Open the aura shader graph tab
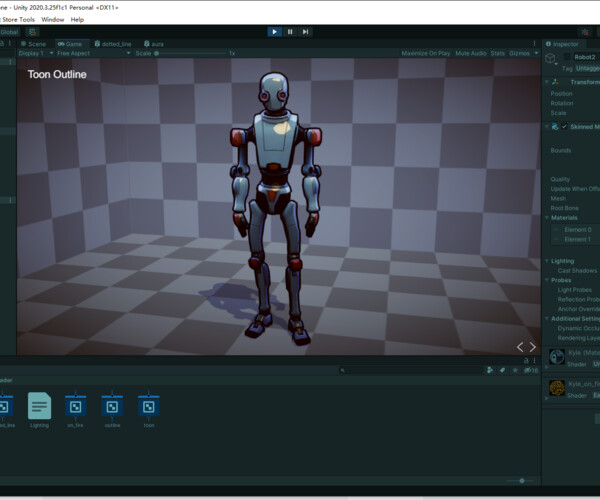This screenshot has width=600, height=500. pyautogui.click(x=154, y=44)
